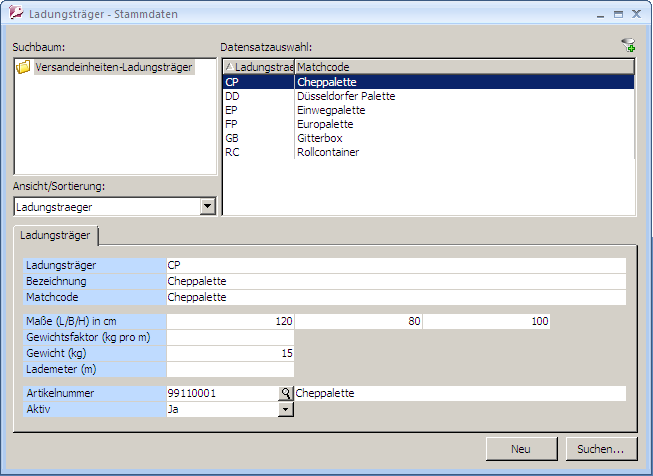Click the Neu button
Viewport: 653px width, 476px height.
click(520, 449)
